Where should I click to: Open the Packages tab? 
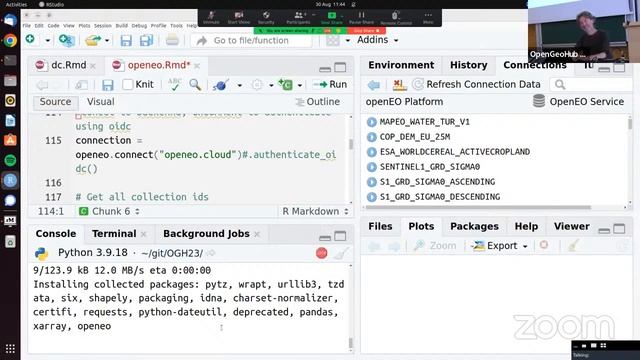point(474,227)
